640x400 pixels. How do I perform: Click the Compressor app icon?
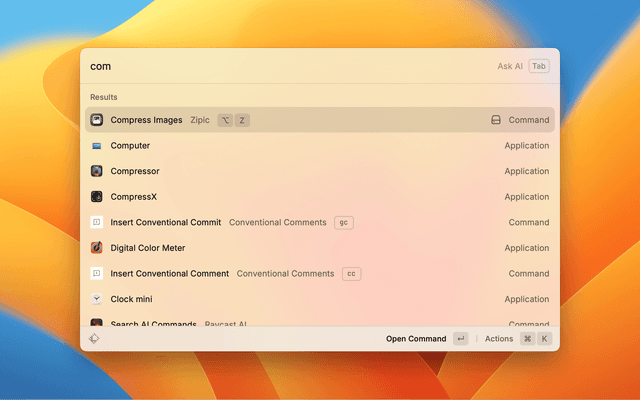coord(97,171)
